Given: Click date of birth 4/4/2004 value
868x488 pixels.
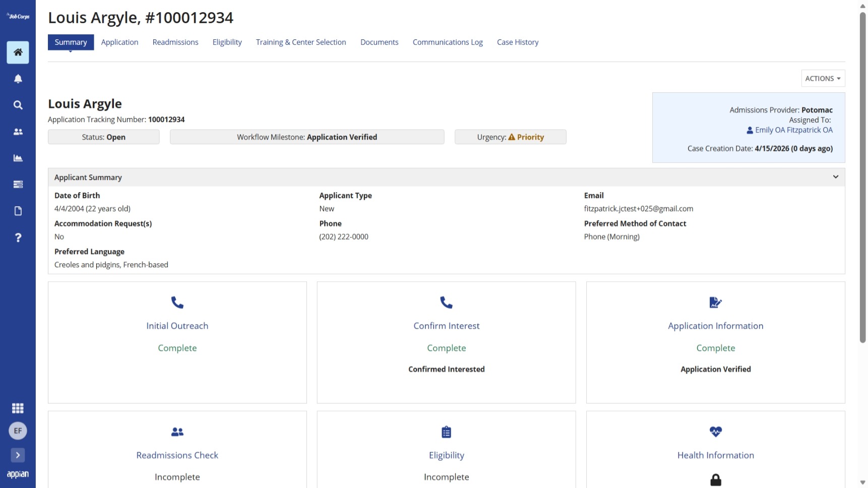Looking at the screenshot, I should [92, 209].
